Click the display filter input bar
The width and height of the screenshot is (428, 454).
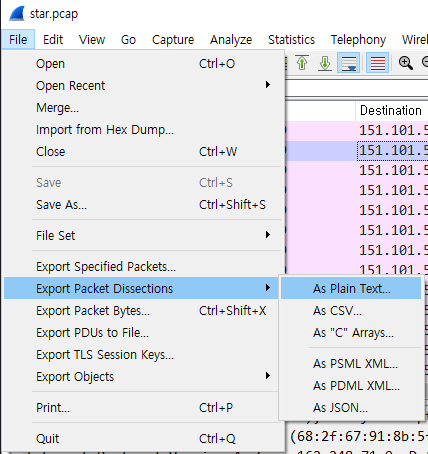tap(357, 89)
